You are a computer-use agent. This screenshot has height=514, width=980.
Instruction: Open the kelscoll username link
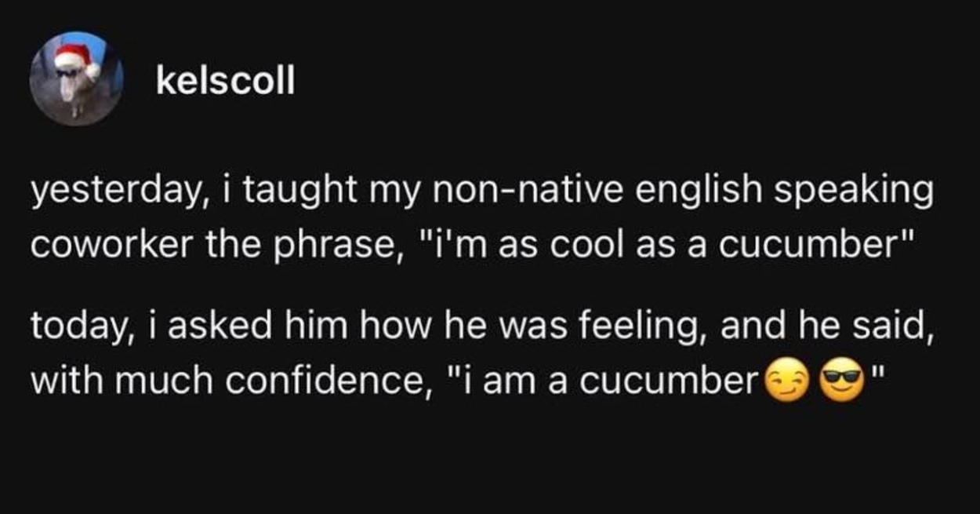click(x=226, y=80)
